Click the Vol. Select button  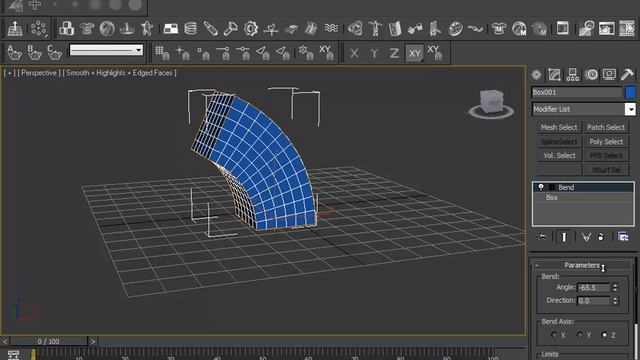click(x=559, y=156)
